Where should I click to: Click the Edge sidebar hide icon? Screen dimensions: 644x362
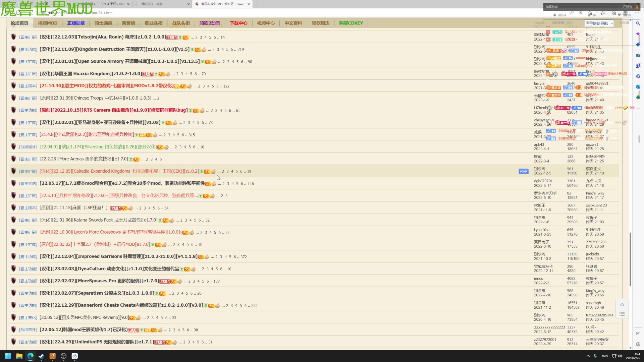(638, 334)
